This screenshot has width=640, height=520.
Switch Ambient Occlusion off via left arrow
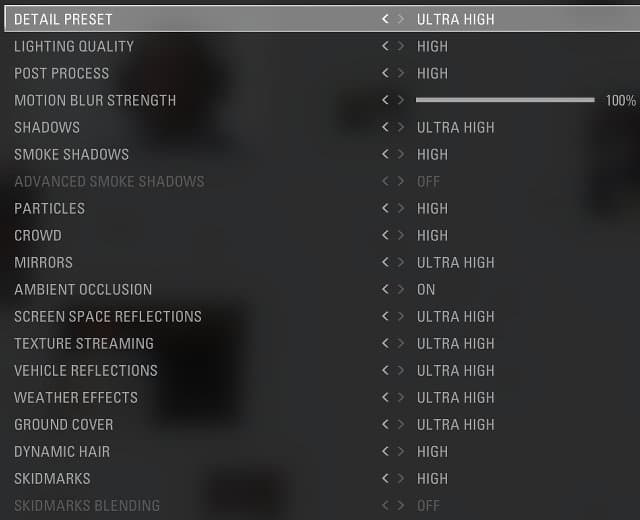[385, 289]
